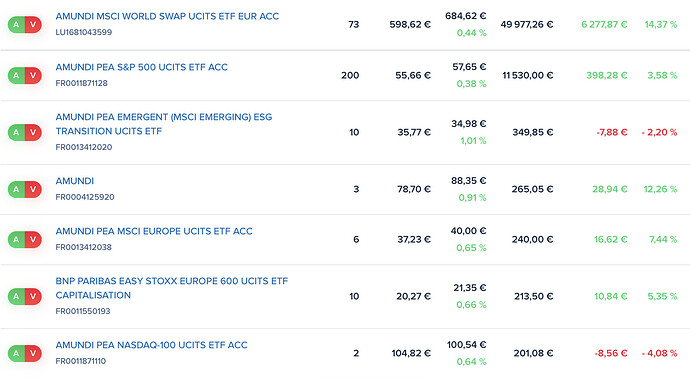Image resolution: width=690 pixels, height=378 pixels.
Task: Click purchase price 598,62 €
Action: (x=410, y=25)
